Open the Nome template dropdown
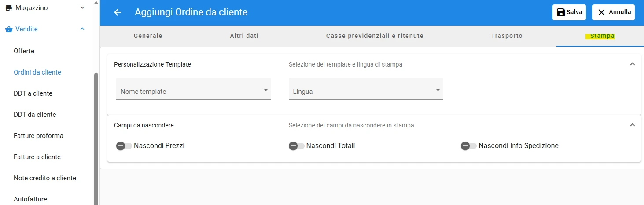Image resolution: width=644 pixels, height=205 pixels. click(194, 89)
